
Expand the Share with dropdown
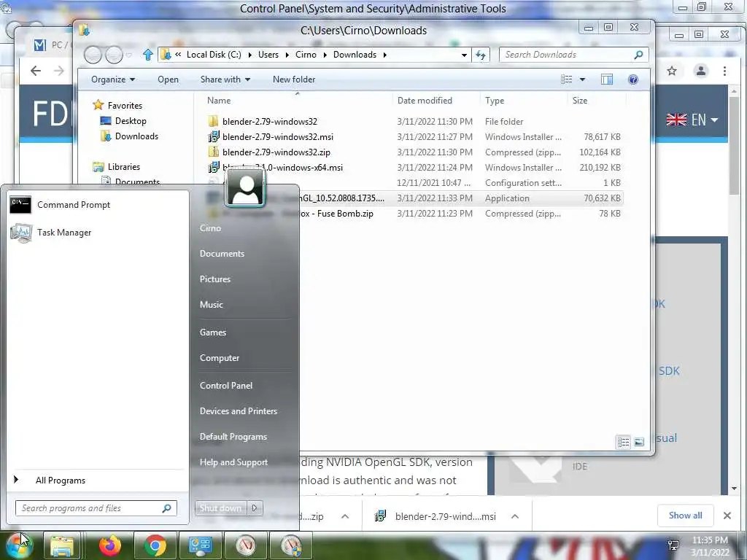[x=225, y=79]
